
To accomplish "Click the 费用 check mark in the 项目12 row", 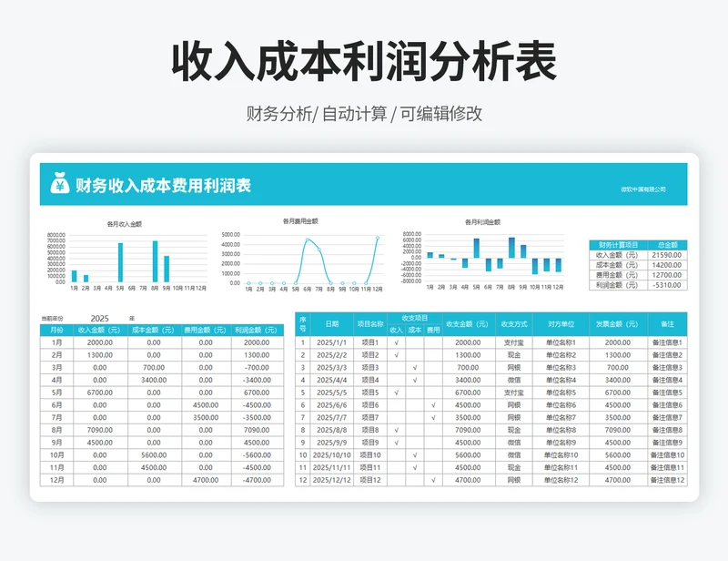I will tap(433, 480).
